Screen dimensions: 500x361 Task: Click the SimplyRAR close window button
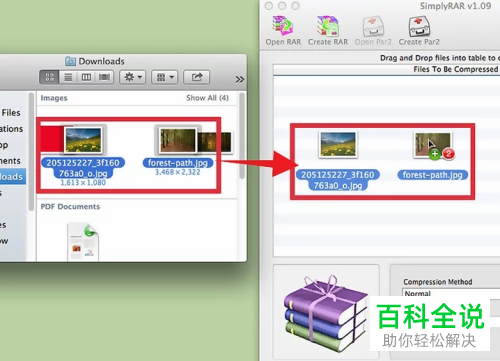(269, 6)
